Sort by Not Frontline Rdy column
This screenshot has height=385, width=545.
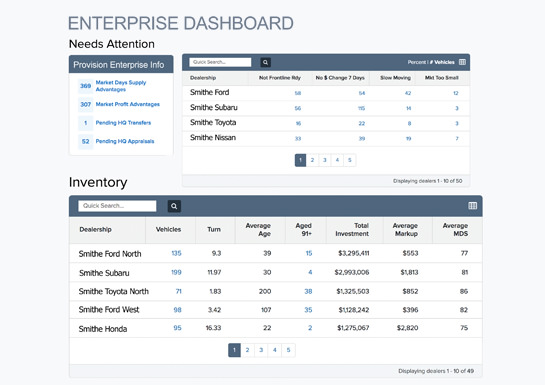click(x=279, y=78)
